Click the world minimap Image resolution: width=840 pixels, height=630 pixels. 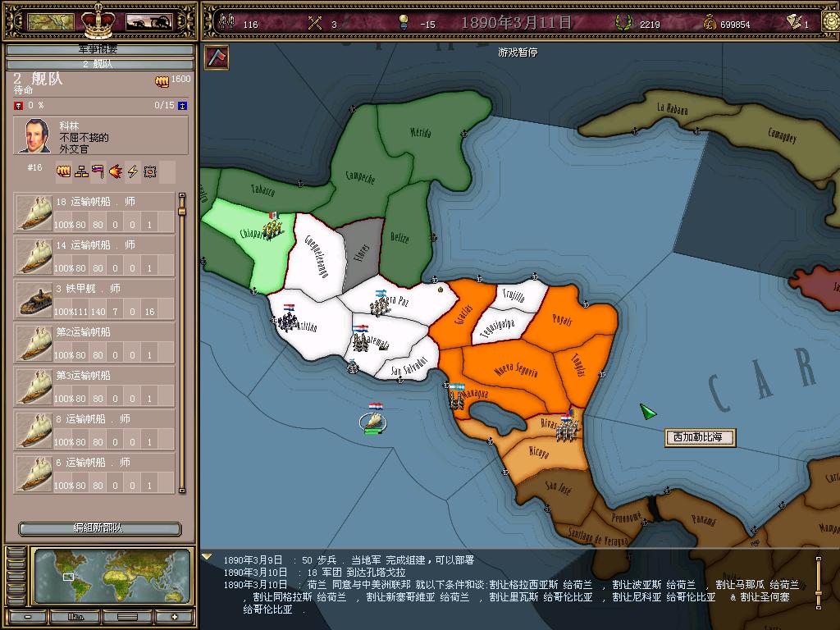coord(112,577)
